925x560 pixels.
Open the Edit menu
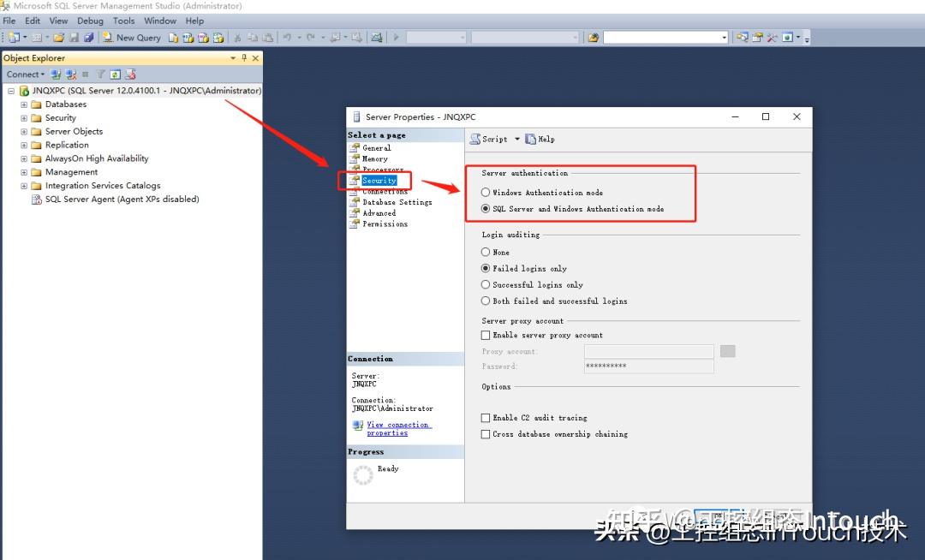(x=33, y=21)
